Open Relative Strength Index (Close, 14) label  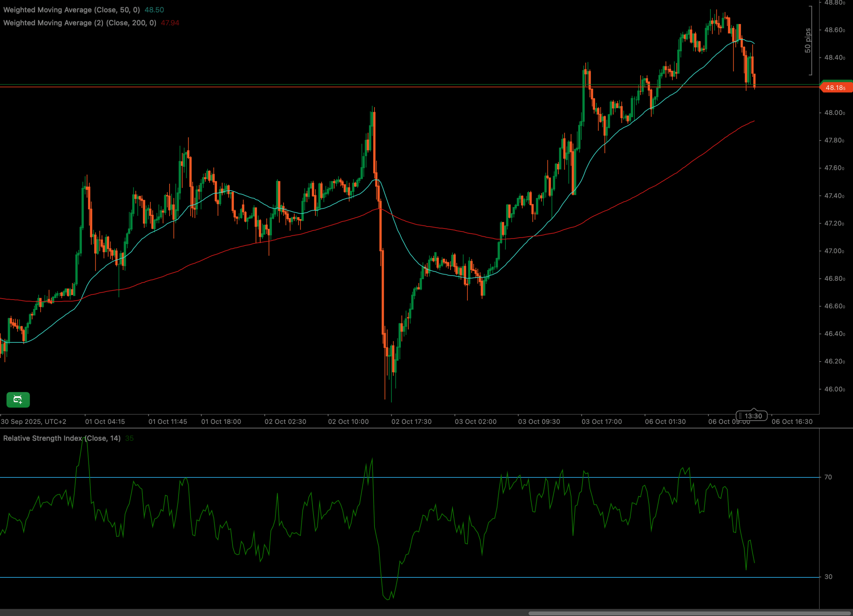point(62,438)
